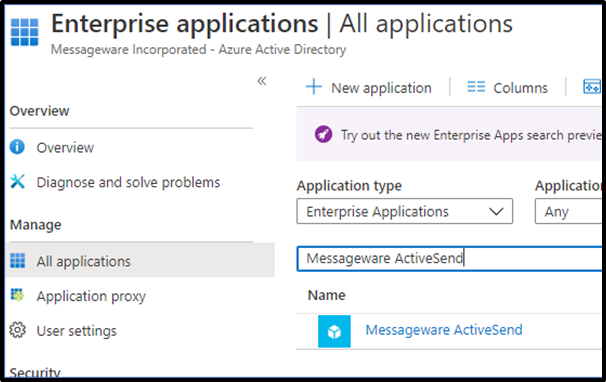
Task: Click the User settings gear icon
Action: [x=17, y=330]
